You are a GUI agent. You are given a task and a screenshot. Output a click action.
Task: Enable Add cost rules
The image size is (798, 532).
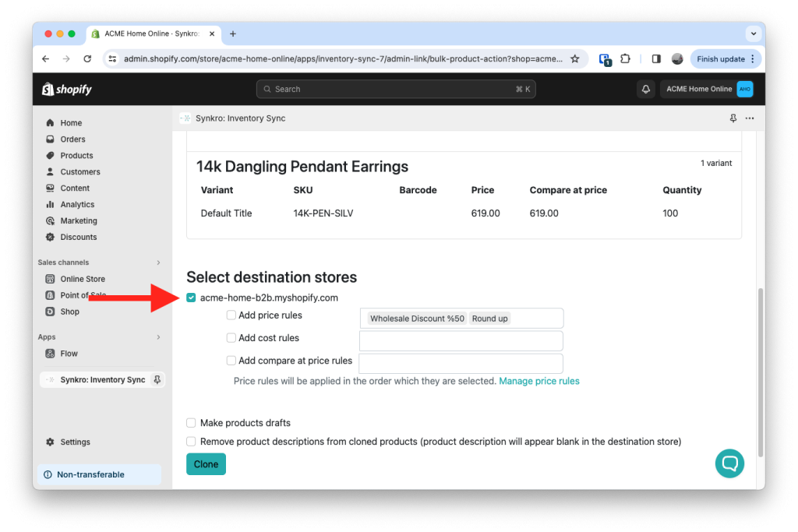231,337
